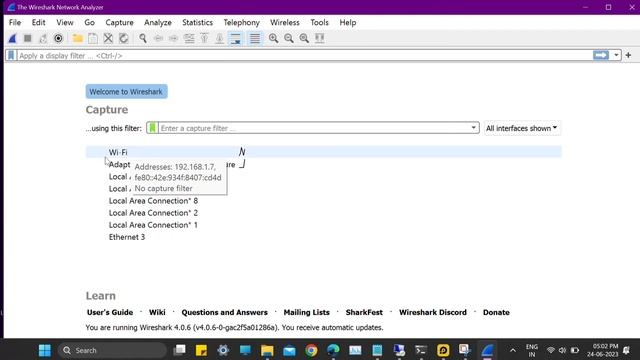This screenshot has width=640, height=360.
Task: Click the Windows Start button
Action: click(44, 350)
